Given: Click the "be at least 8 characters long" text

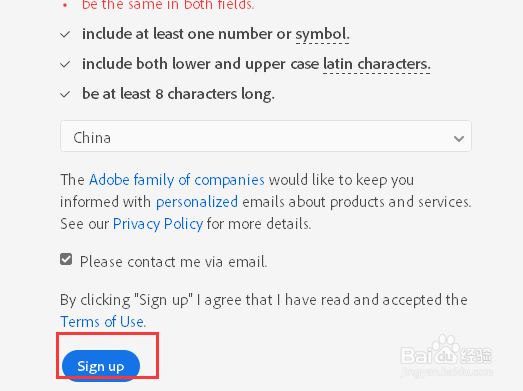Looking at the screenshot, I should coord(178,94).
